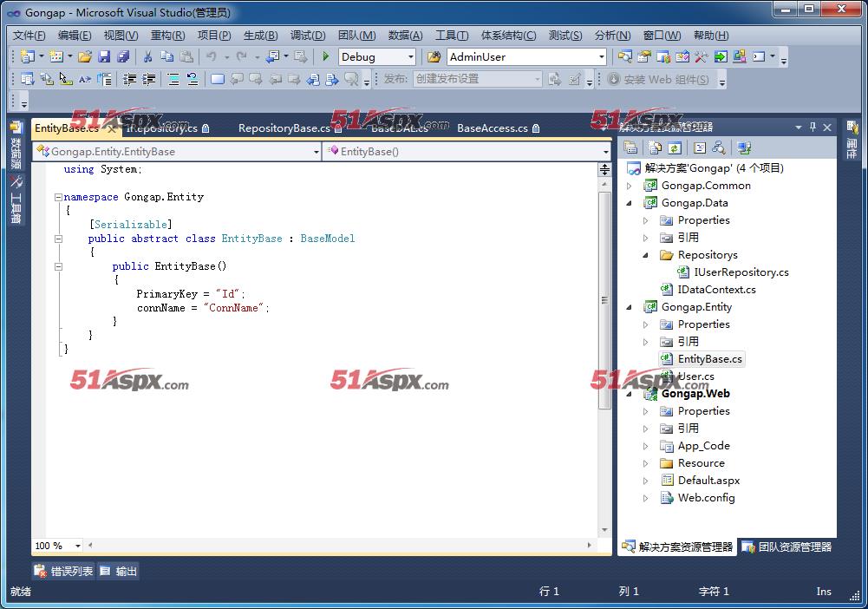Open the 编辑(E) menu
The height and width of the screenshot is (609, 868).
(75, 36)
